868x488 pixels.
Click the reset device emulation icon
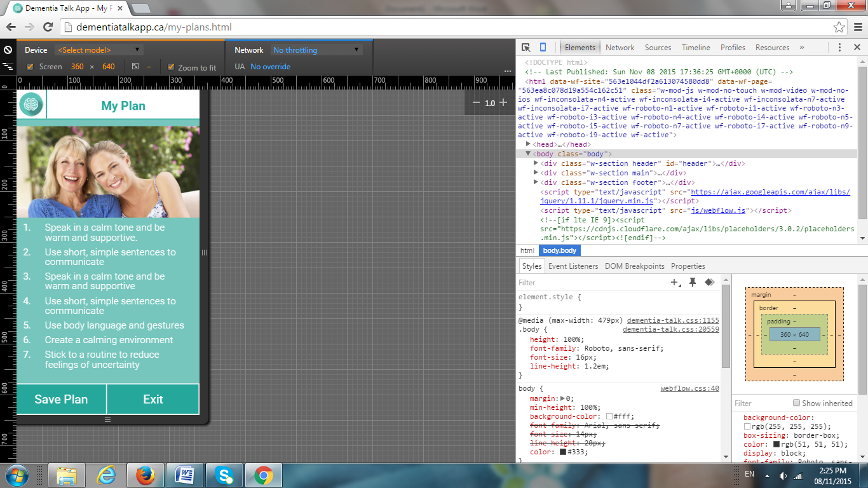click(8, 50)
